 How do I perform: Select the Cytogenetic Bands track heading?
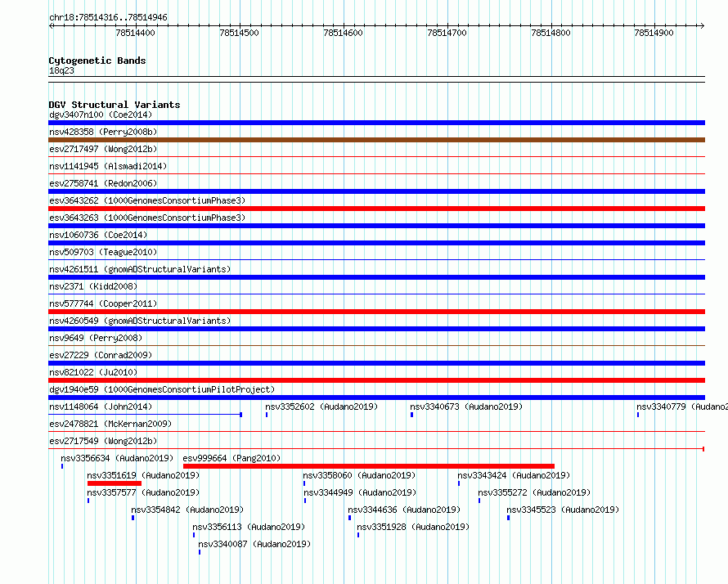click(x=97, y=61)
